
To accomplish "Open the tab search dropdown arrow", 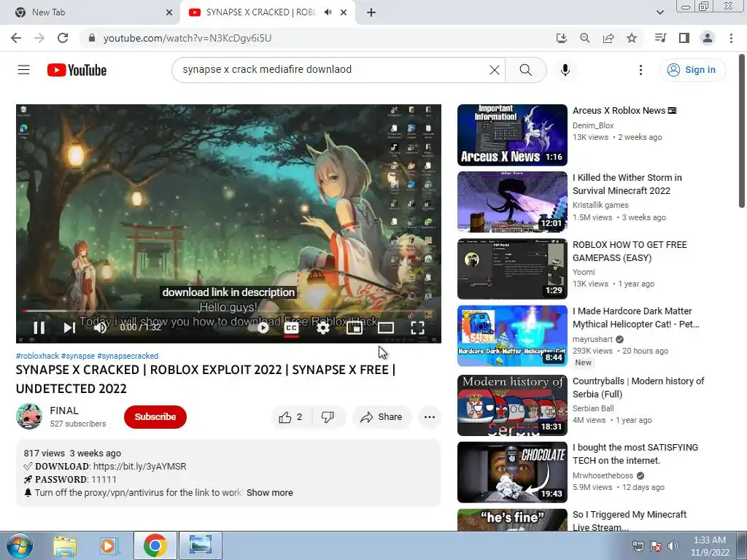I will (659, 12).
